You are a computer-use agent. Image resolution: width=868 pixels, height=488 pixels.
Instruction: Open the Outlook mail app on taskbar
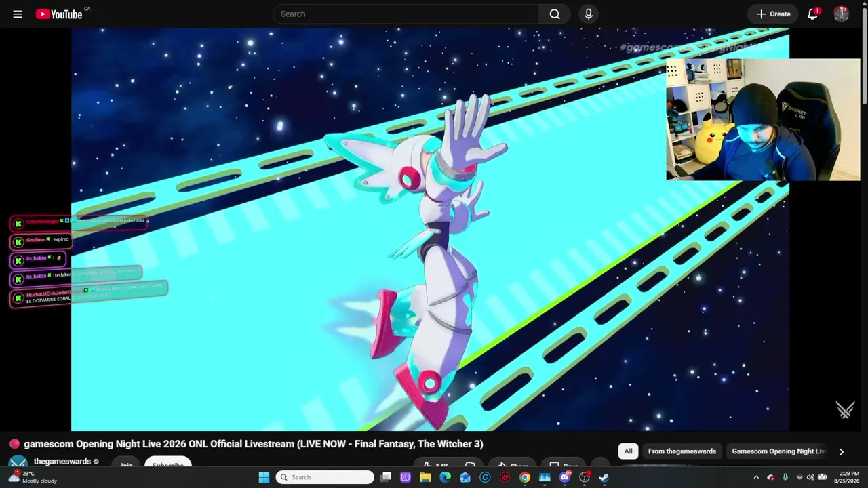pos(465,477)
